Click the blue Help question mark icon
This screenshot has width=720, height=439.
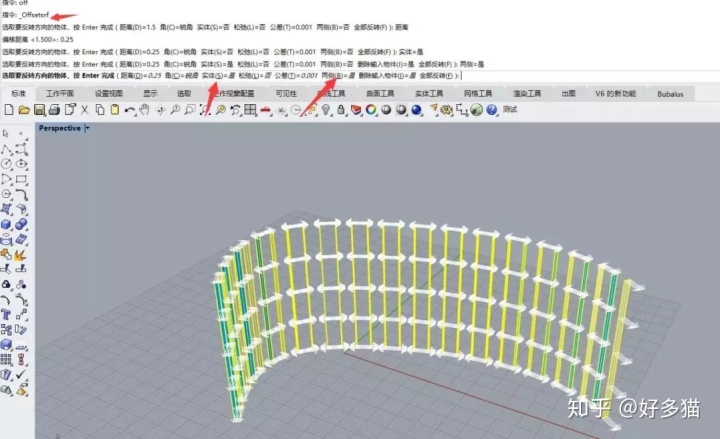[x=491, y=109]
